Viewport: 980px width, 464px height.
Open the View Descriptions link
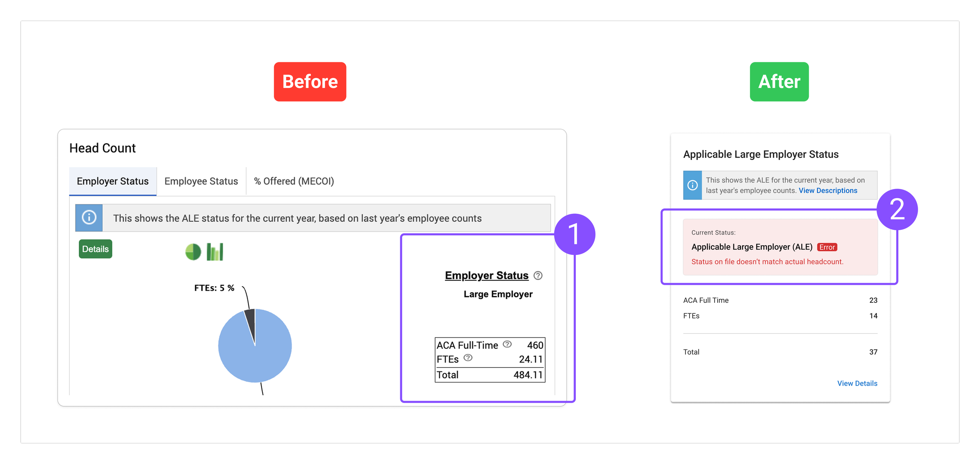[828, 191]
